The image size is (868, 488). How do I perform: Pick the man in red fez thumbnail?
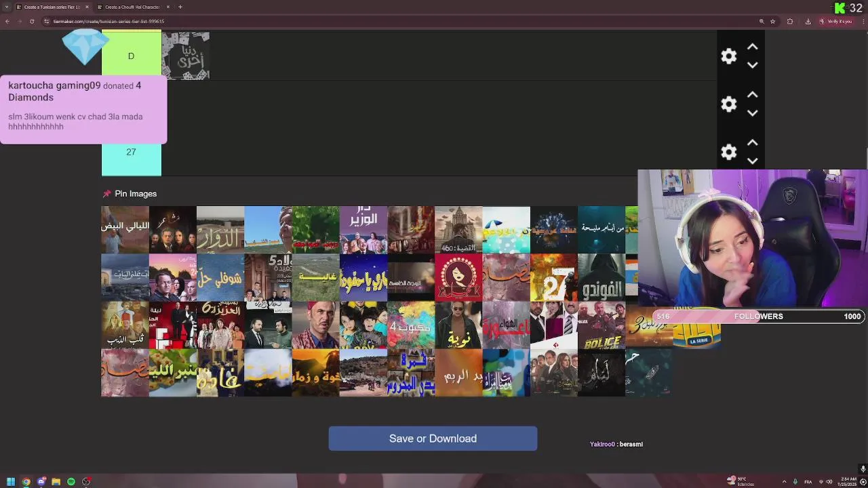point(315,325)
